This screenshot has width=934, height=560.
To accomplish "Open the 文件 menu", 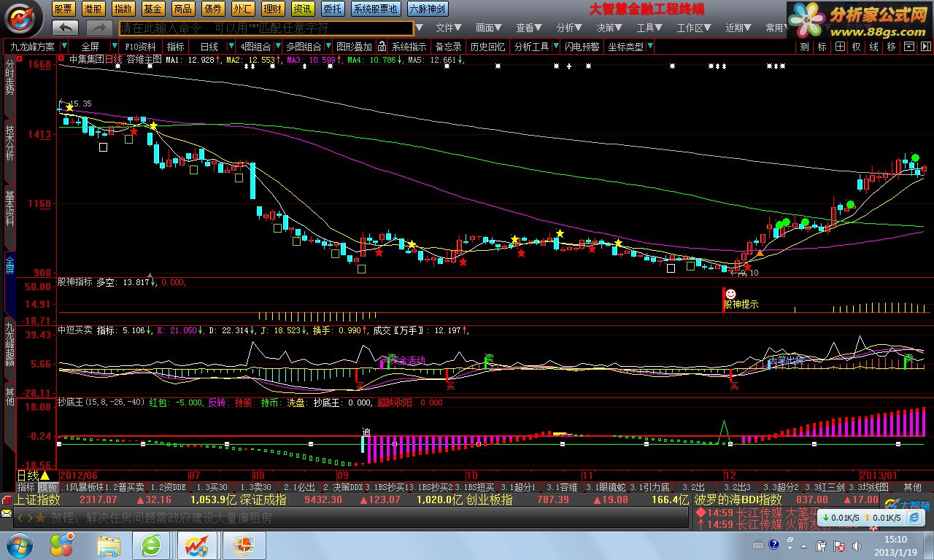I will click(449, 28).
